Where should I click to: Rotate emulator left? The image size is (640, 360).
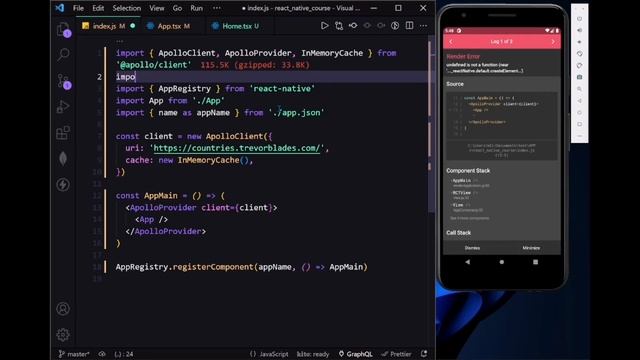click(579, 53)
